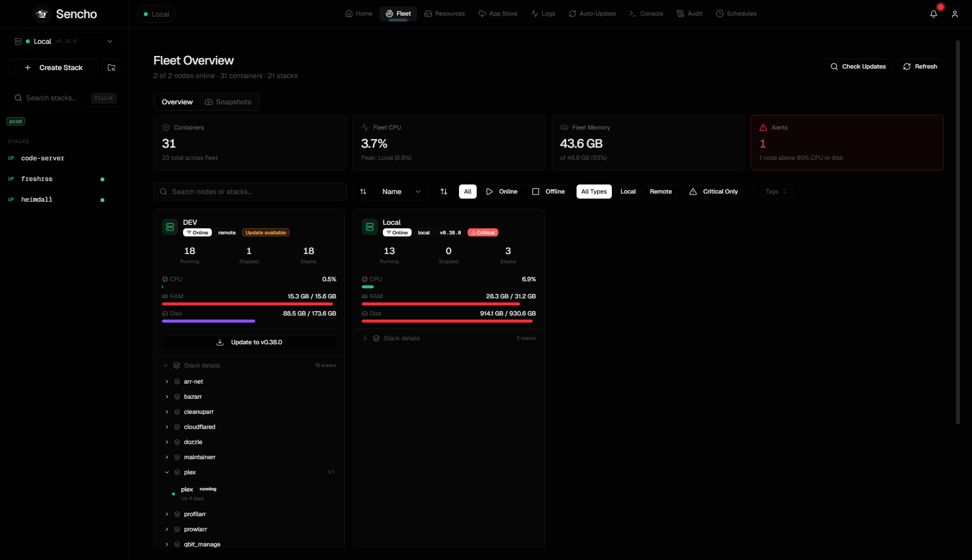Expand the prowlarr stack row

tap(250, 529)
